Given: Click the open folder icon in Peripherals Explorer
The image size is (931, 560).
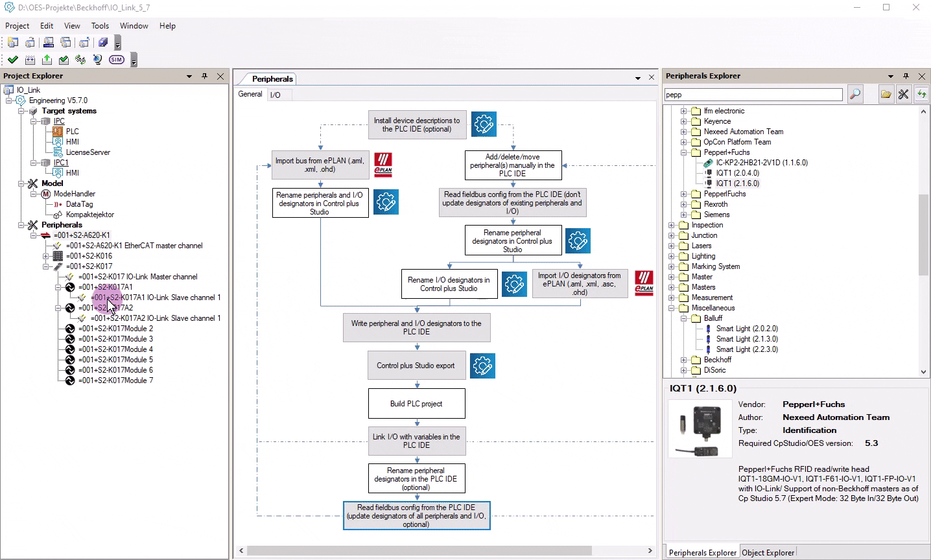Looking at the screenshot, I should (x=886, y=95).
